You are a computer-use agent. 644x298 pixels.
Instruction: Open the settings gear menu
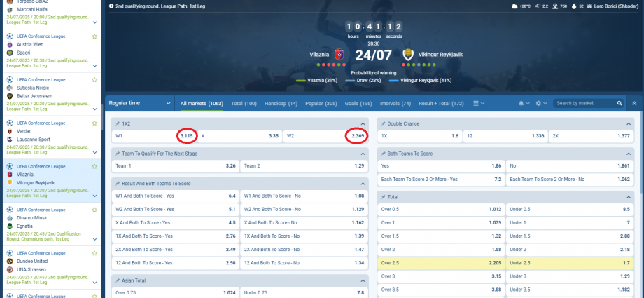click(541, 103)
